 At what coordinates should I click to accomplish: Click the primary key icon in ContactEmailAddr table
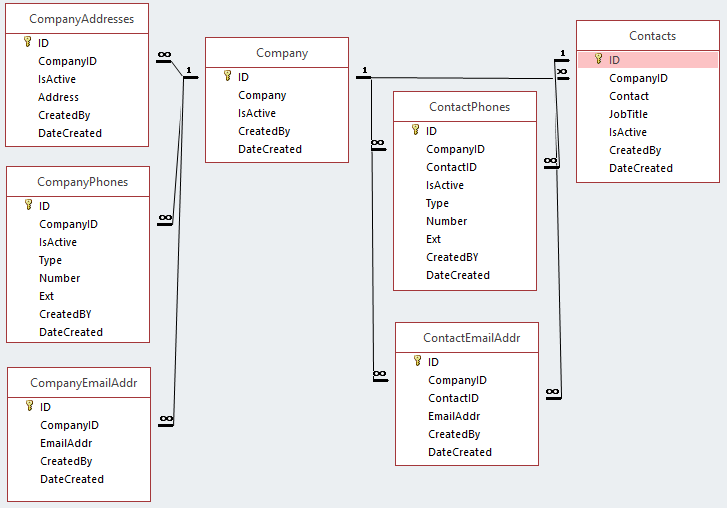coord(417,361)
